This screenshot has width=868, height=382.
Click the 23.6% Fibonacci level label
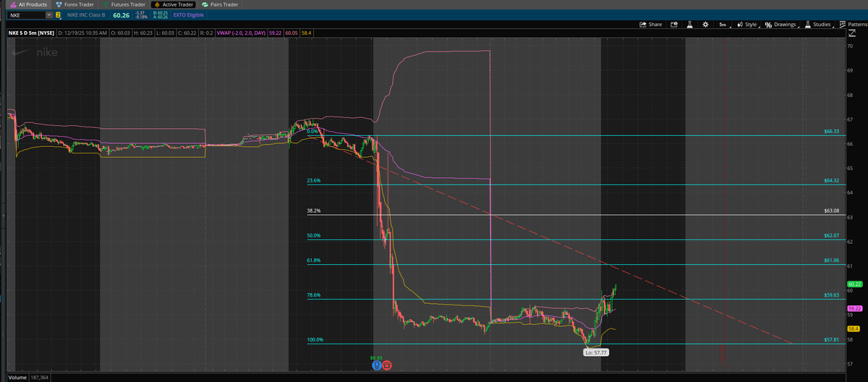(314, 181)
